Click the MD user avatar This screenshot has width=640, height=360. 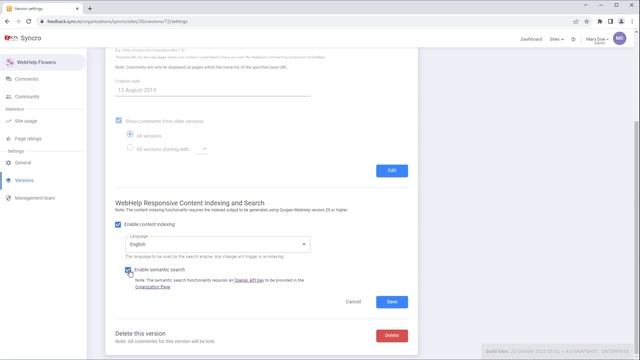pyautogui.click(x=619, y=38)
